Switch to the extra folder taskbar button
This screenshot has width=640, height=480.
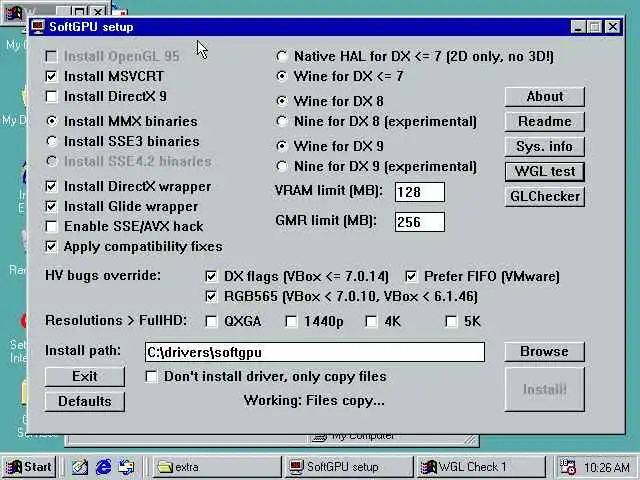click(x=217, y=467)
